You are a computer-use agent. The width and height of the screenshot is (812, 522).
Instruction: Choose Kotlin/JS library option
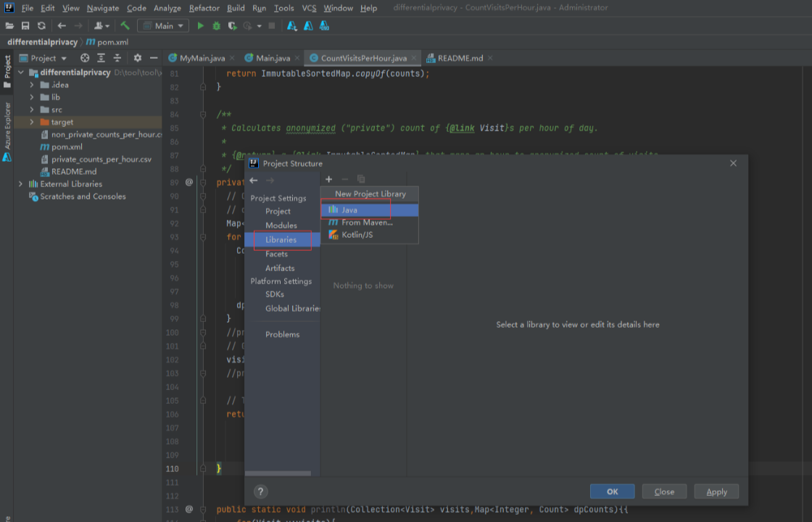click(x=369, y=235)
